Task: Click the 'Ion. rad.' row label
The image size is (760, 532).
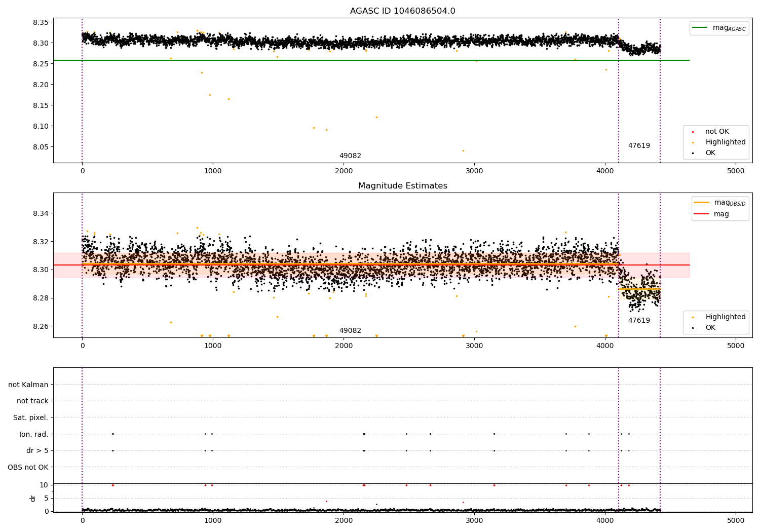Action: [34, 435]
